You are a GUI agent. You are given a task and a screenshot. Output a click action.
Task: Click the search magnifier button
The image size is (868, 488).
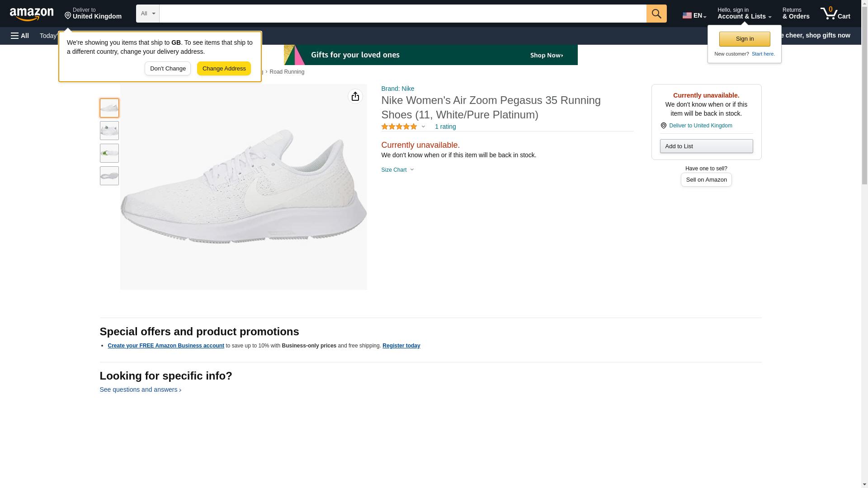tap(656, 14)
